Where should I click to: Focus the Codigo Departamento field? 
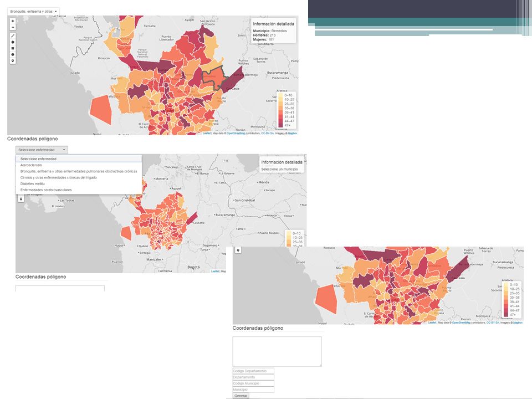point(253,371)
